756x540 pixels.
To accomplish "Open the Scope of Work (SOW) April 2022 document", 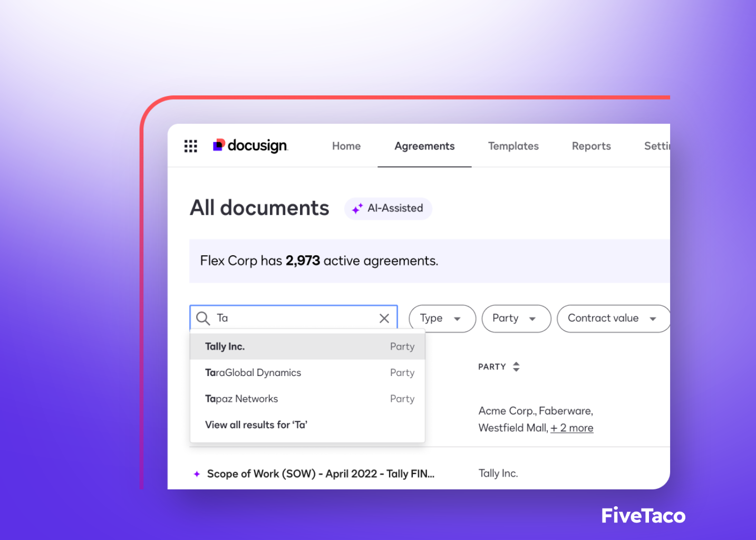I will pyautogui.click(x=321, y=474).
